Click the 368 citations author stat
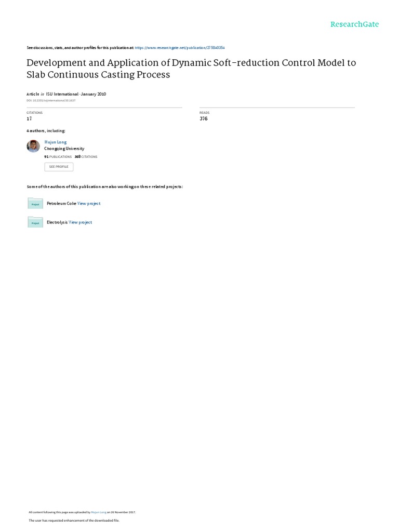The image size is (399, 532). pos(86,156)
